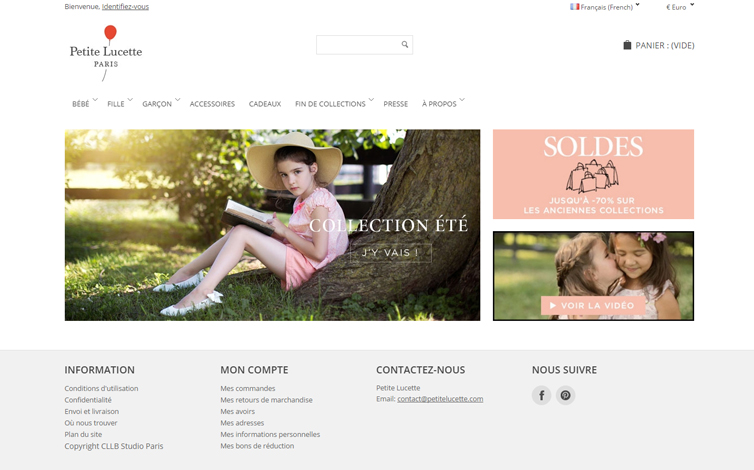
Task: Click the Petite Lucette balloon logo
Action: 106,53
